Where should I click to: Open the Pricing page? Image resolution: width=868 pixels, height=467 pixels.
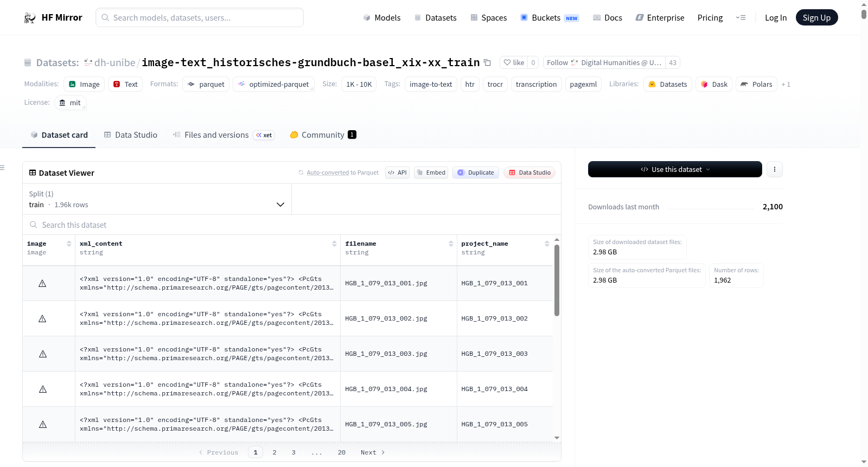710,17
